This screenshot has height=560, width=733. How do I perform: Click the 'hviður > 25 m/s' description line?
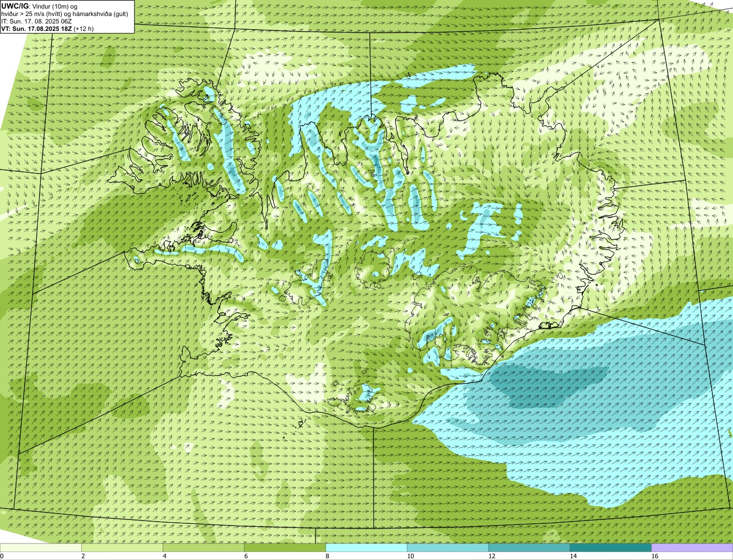[65, 14]
